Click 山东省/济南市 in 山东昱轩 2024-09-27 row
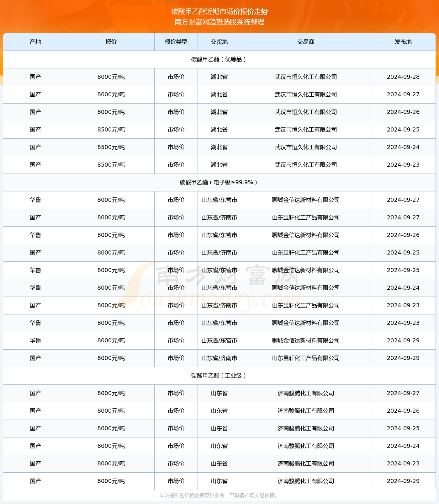 point(219,217)
